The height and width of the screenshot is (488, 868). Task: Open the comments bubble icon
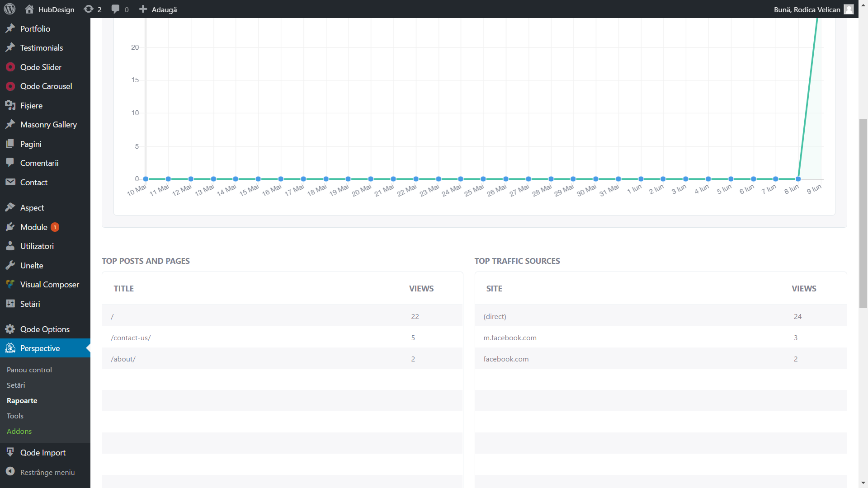click(x=116, y=9)
